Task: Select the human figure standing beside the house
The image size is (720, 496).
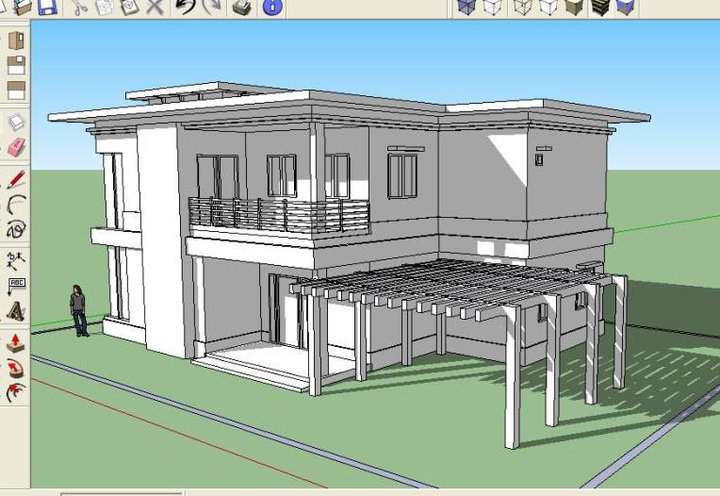Action: click(79, 311)
